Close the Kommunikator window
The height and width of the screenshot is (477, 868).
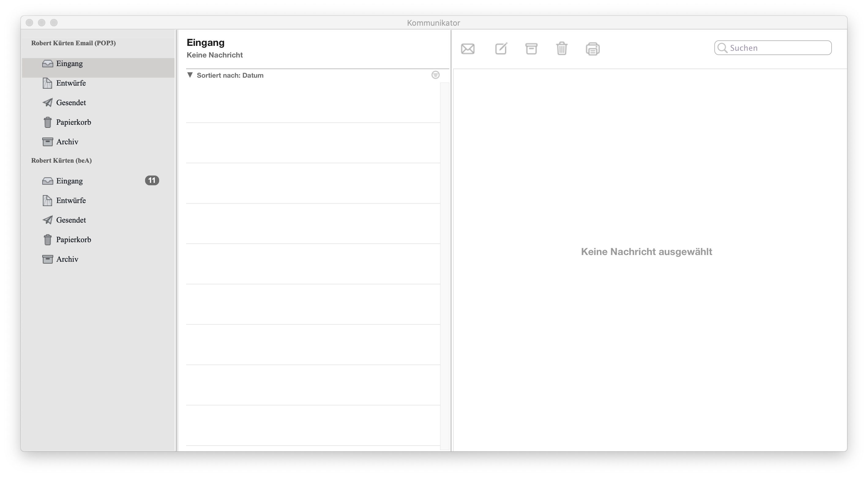click(x=29, y=23)
